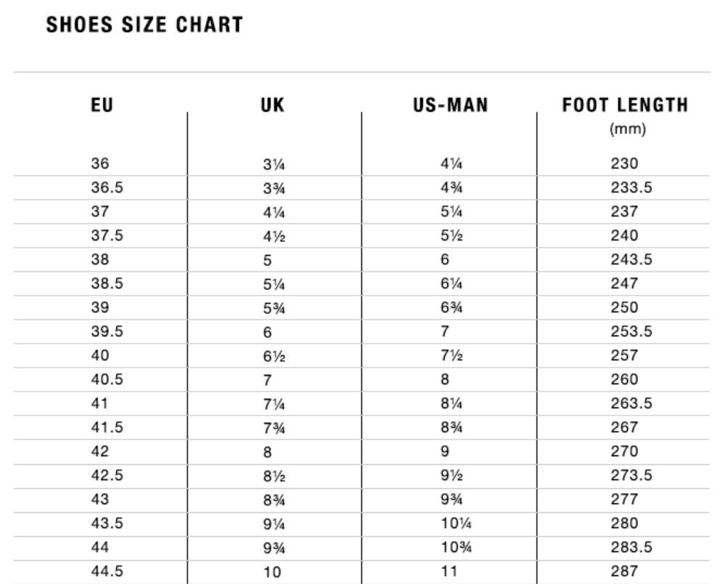Click the SHOES SIZE CHART heading
This screenshot has width=728, height=584.
click(144, 25)
